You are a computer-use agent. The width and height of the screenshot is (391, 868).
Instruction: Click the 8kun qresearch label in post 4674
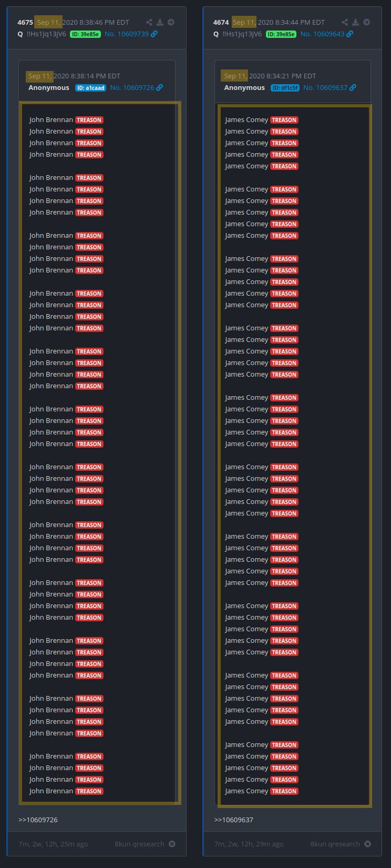tap(335, 844)
